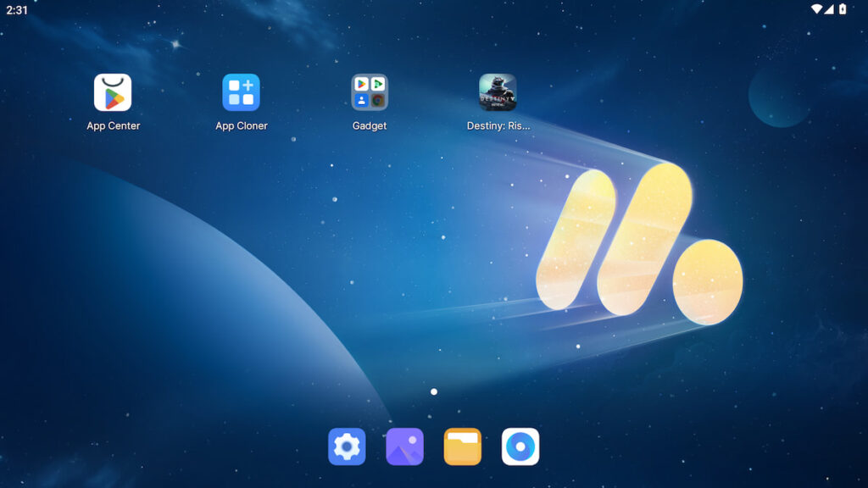Viewport: 868px width, 488px height.
Task: Click the Gadget label text
Action: click(x=370, y=125)
